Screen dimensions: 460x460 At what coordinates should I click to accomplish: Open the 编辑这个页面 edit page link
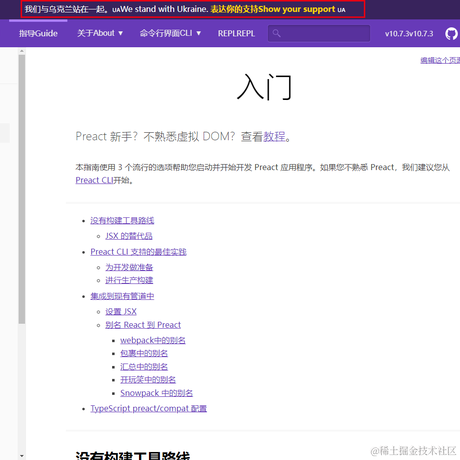point(440,60)
